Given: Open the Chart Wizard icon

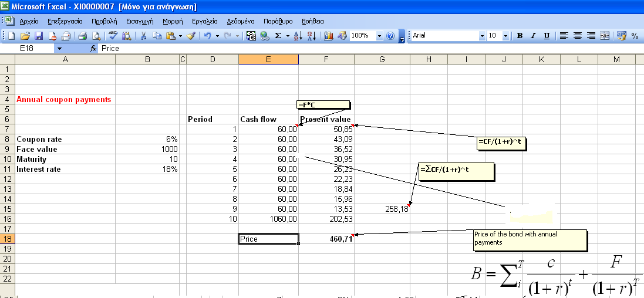Looking at the screenshot, I should (x=329, y=36).
